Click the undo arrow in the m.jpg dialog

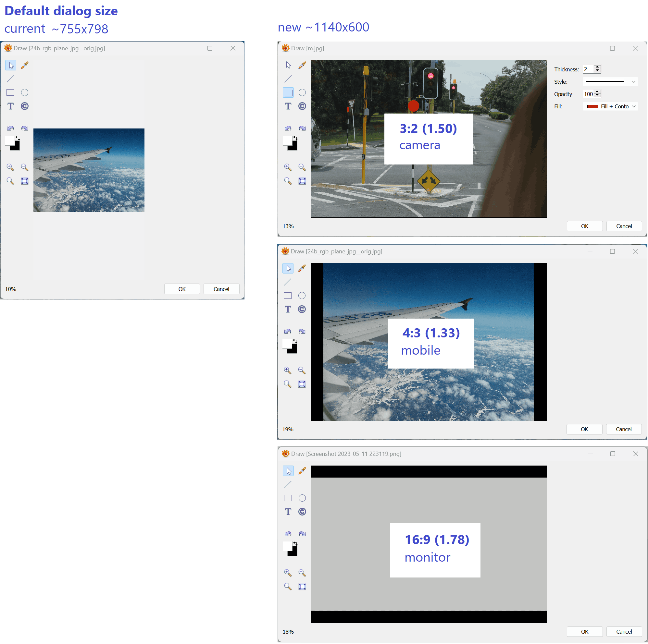(288, 128)
